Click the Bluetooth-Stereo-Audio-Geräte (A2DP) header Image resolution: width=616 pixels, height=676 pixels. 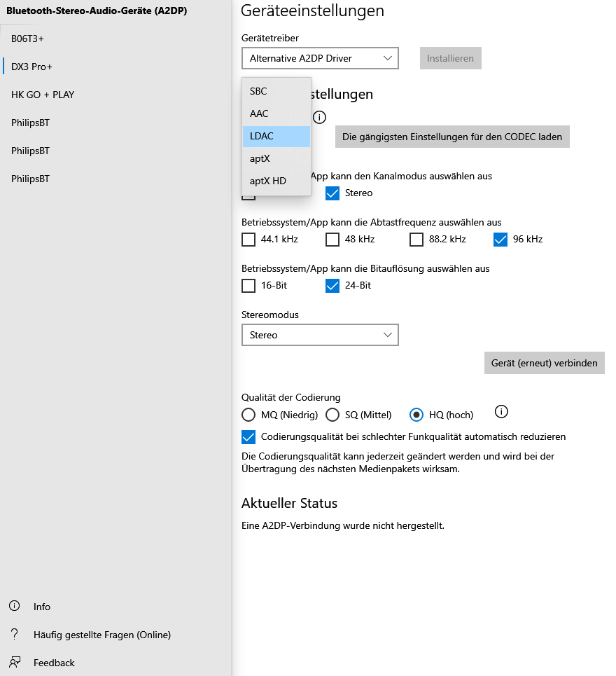(97, 11)
